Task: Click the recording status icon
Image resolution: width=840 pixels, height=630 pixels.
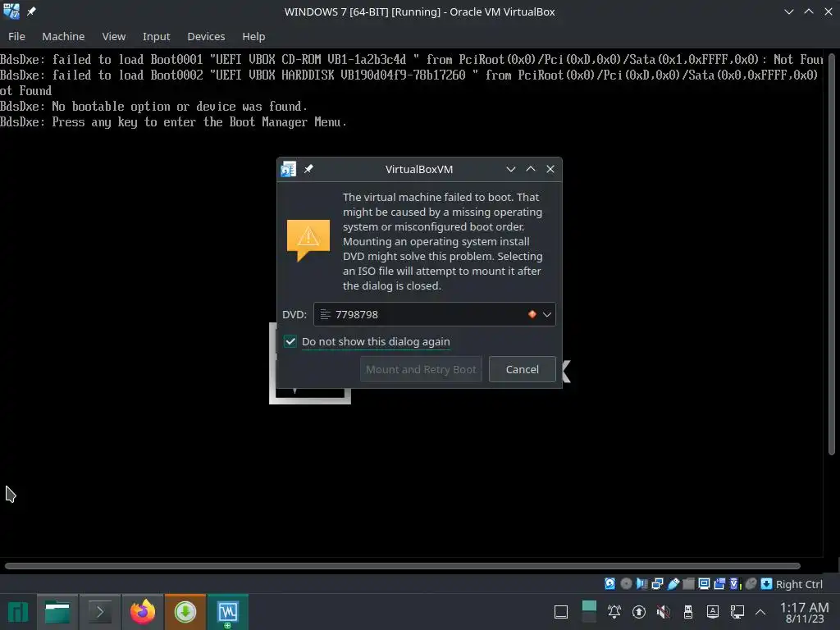Action: 719,583
